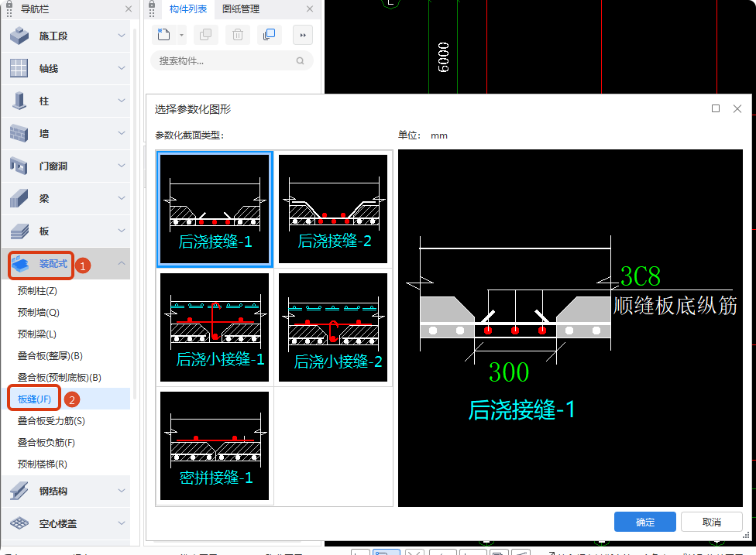Select 叠合板(预制底板)(B) item
This screenshot has height=555, width=756.
(x=60, y=377)
